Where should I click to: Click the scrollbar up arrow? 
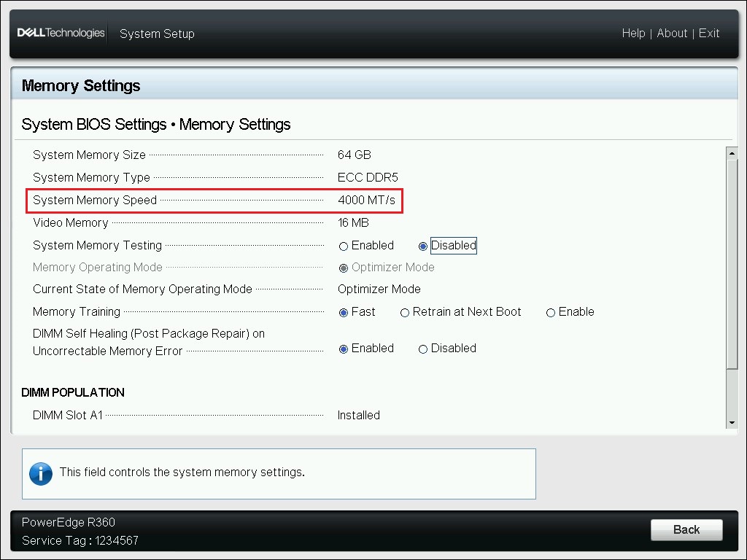(x=732, y=152)
